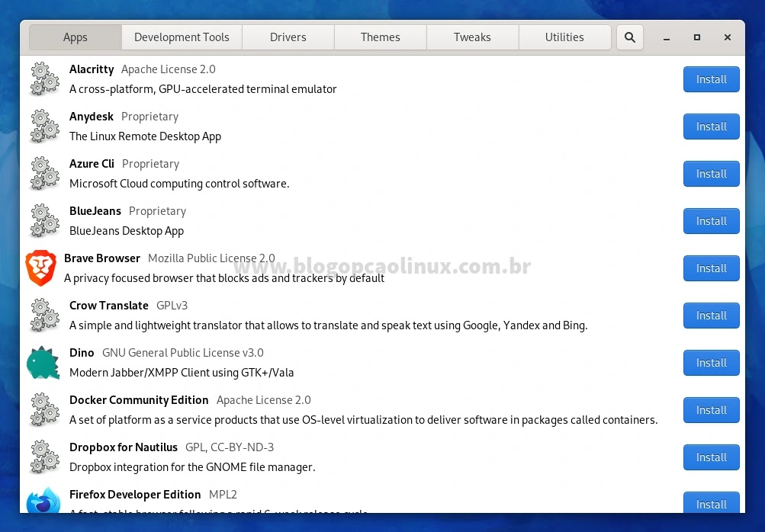Viewport: 765px width, 532px height.
Task: Install Crow Translate
Action: pos(712,316)
